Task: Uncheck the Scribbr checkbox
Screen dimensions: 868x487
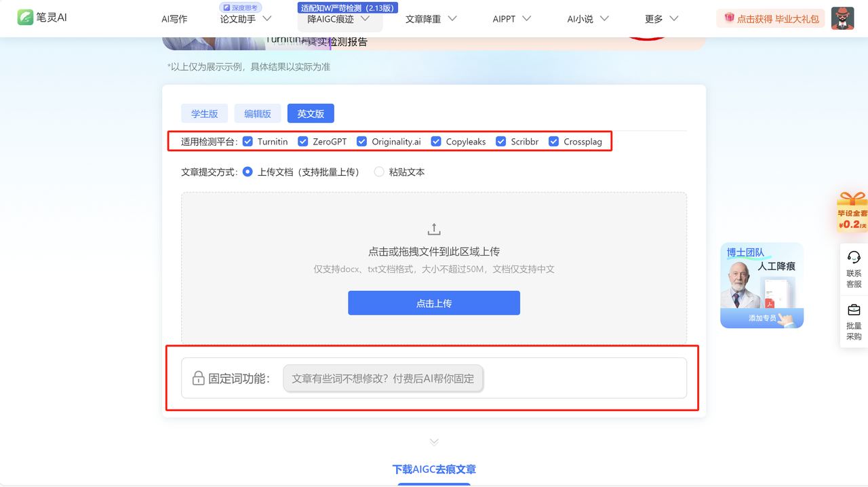Action: point(501,141)
